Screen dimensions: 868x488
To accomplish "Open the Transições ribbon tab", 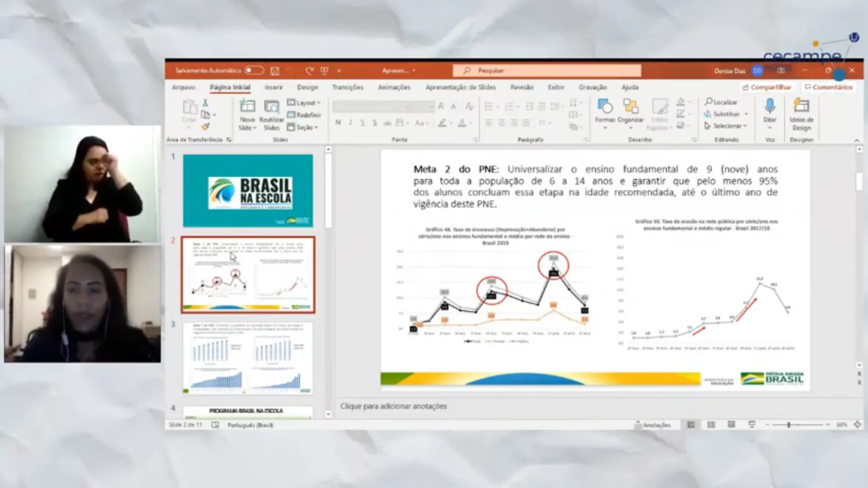I will pyautogui.click(x=347, y=87).
